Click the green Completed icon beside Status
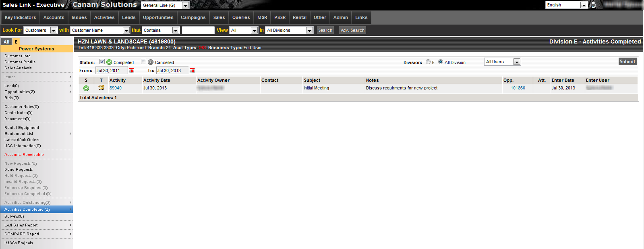 click(109, 62)
